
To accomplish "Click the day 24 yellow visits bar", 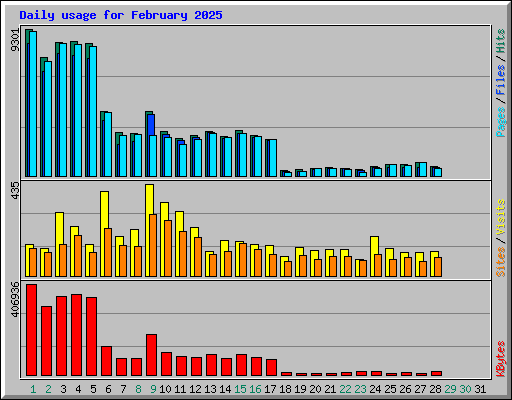I will coord(374,245).
